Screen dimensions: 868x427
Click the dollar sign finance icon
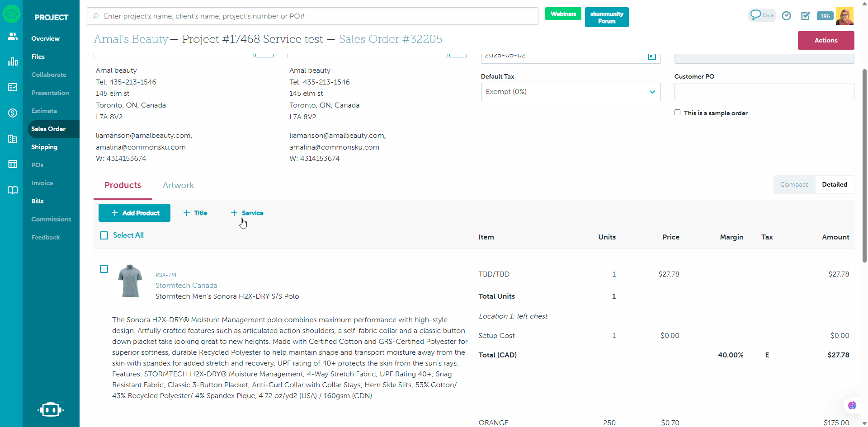12,113
